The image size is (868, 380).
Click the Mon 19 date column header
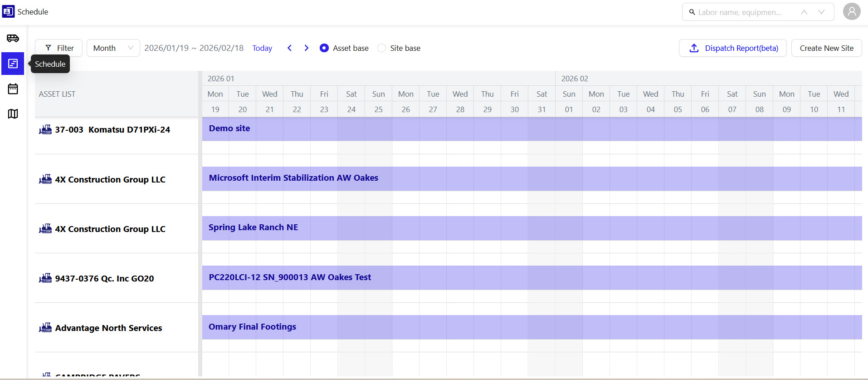coord(215,101)
